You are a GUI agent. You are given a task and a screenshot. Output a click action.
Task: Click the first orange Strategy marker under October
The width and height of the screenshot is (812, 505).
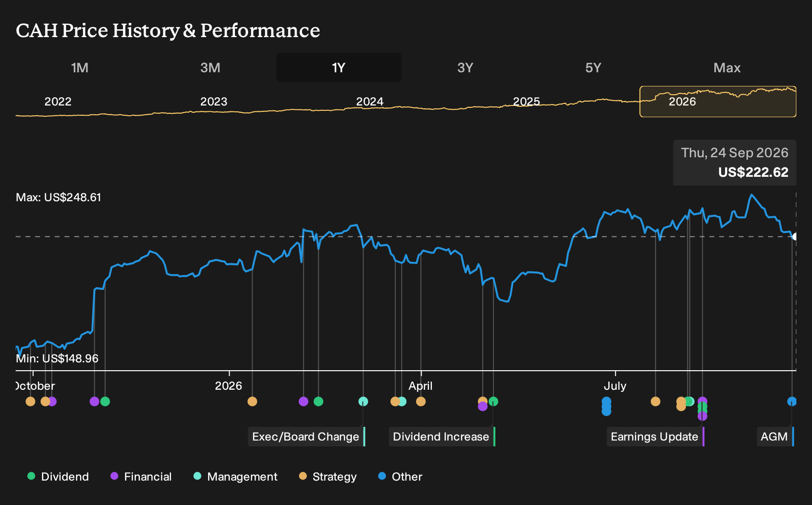point(30,401)
